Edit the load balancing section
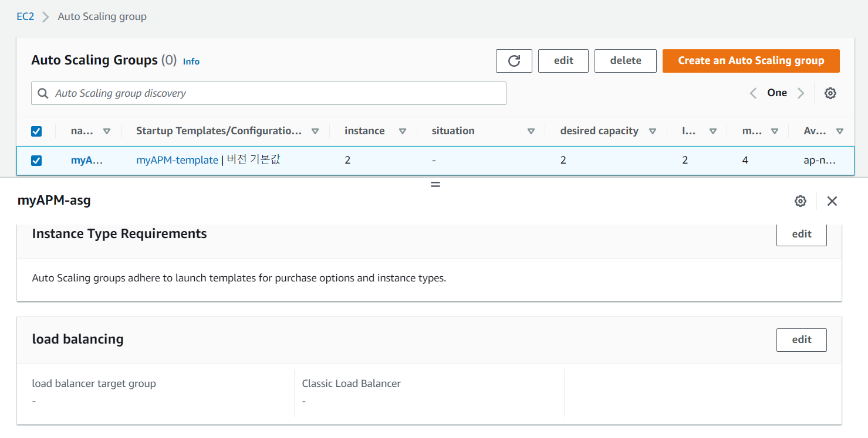 click(801, 339)
